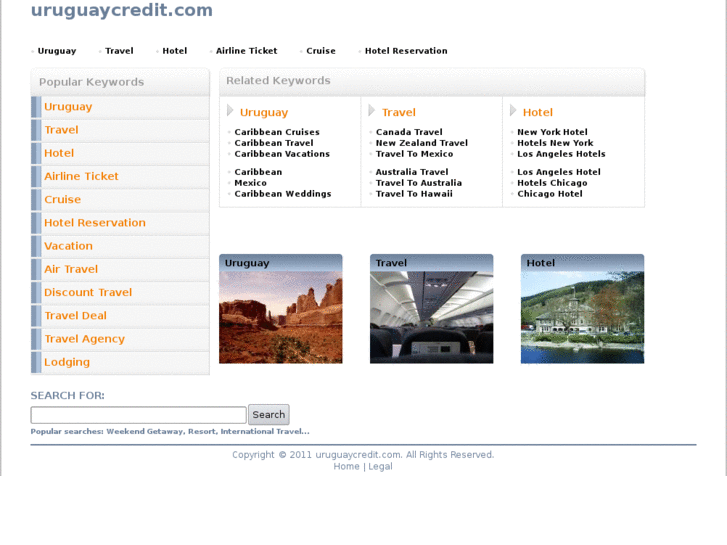Open the Travel To Australia link
This screenshot has width=727, height=545.
419,183
